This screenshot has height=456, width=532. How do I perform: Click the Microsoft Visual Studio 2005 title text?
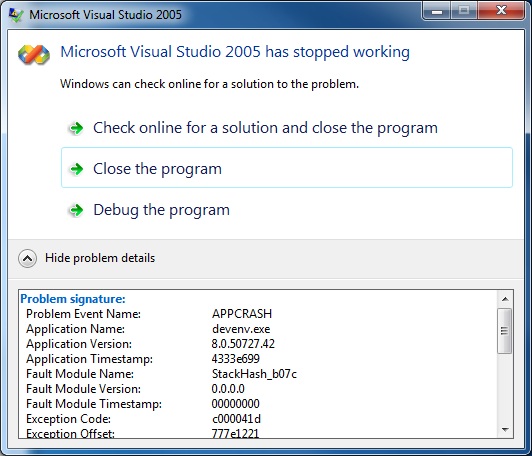tap(106, 15)
